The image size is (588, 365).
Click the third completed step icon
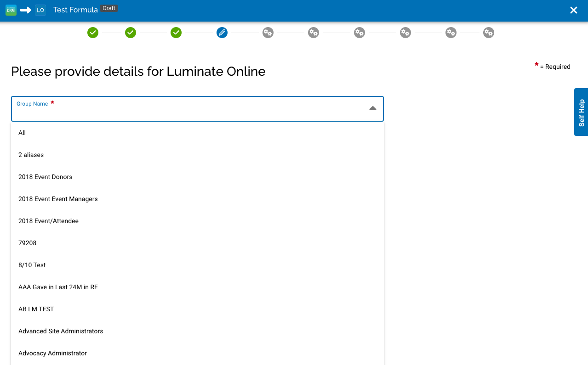(x=176, y=33)
